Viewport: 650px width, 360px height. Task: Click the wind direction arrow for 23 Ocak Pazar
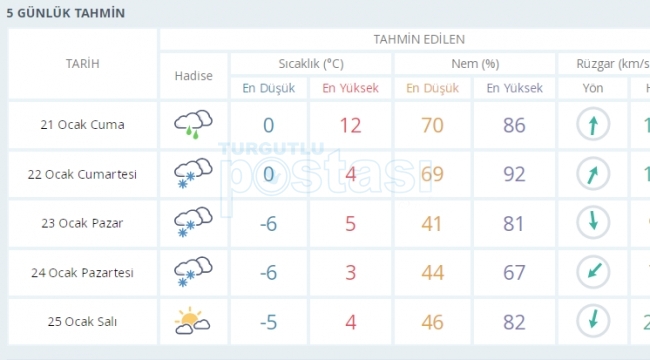point(593,223)
